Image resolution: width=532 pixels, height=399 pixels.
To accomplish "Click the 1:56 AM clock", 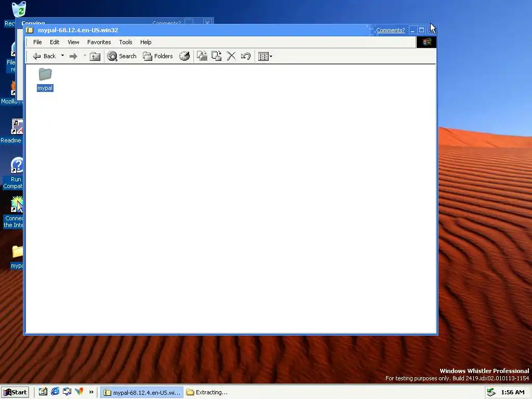I will [513, 392].
